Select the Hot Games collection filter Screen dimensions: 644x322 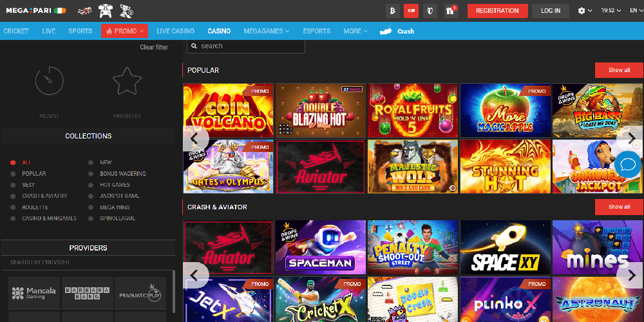coord(115,185)
